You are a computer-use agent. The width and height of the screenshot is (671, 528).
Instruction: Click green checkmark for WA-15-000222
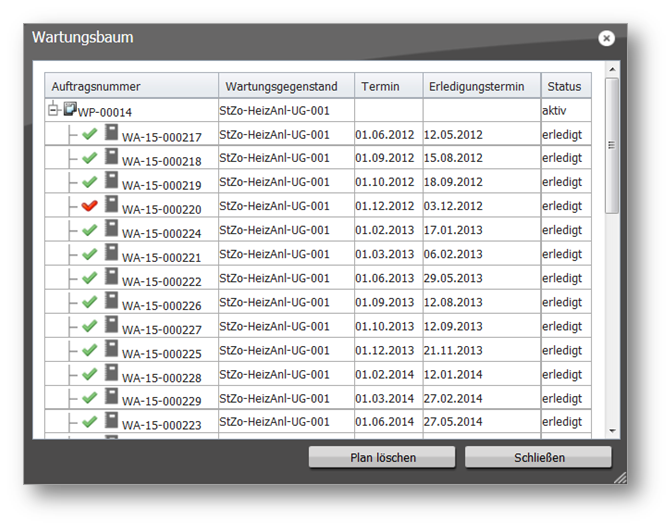[x=89, y=278]
